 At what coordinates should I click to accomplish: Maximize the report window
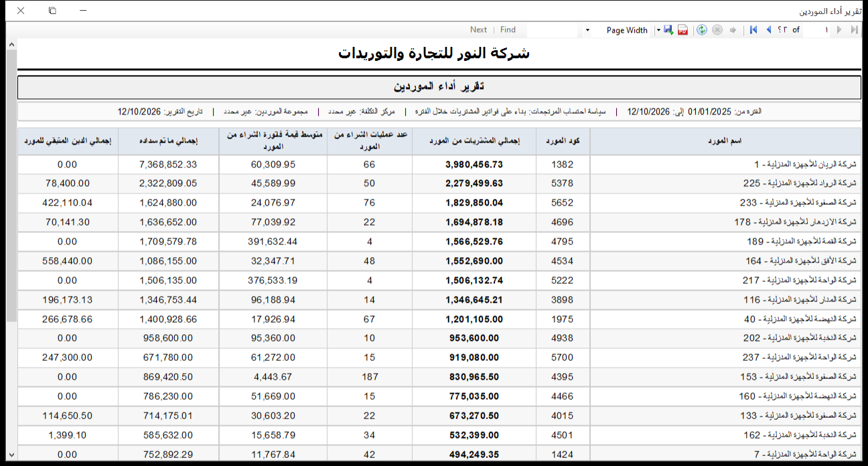(x=52, y=11)
